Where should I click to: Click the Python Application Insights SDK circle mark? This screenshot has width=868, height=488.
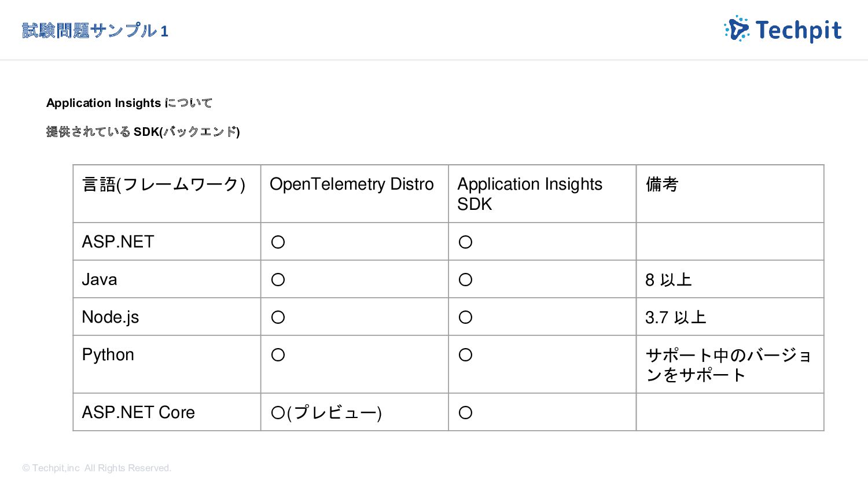point(466,355)
